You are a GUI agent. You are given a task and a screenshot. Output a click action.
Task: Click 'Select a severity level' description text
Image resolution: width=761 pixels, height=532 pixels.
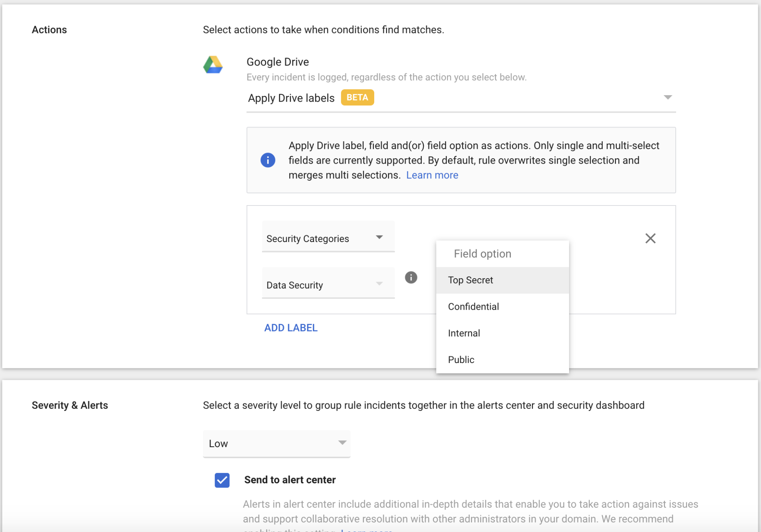423,405
